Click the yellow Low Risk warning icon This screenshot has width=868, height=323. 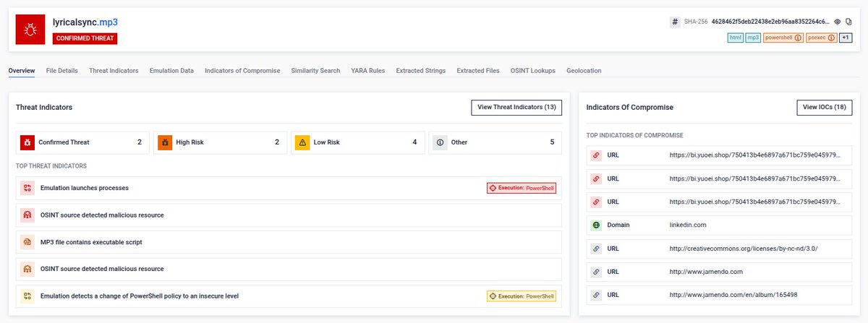pyautogui.click(x=302, y=142)
